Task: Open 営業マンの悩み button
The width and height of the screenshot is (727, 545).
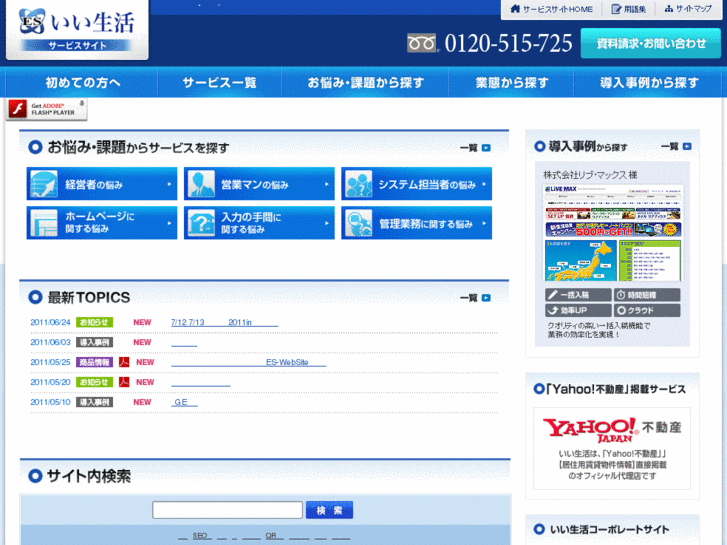Action: [259, 184]
